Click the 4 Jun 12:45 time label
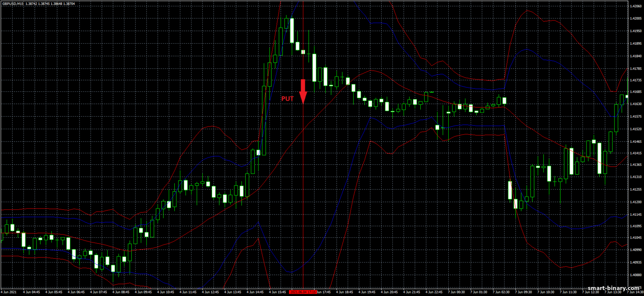The height and width of the screenshot is (296, 644). point(211,292)
